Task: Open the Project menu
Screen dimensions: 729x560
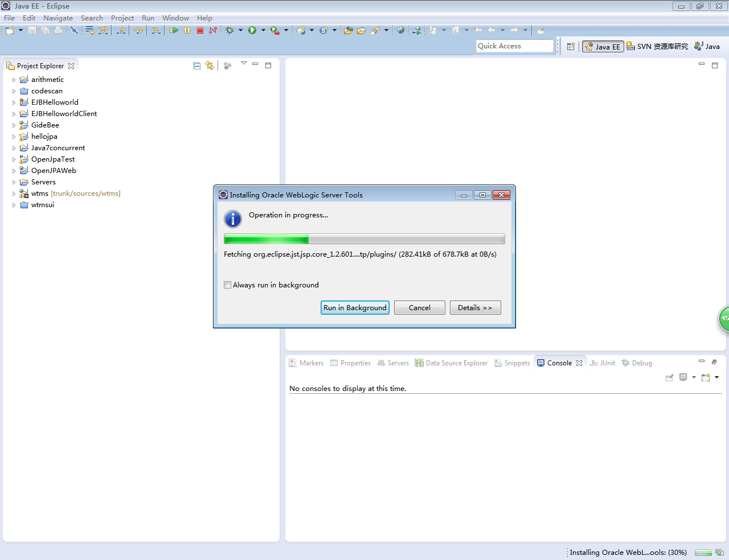Action: pos(122,18)
